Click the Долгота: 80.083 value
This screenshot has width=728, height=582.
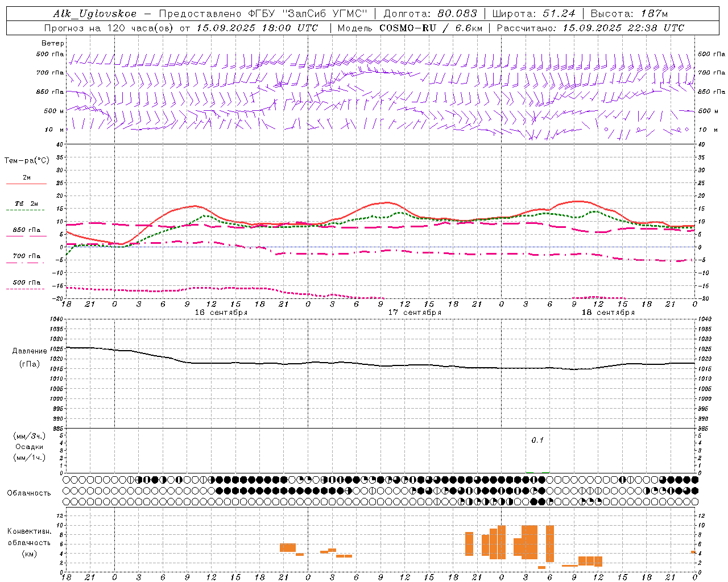(431, 14)
